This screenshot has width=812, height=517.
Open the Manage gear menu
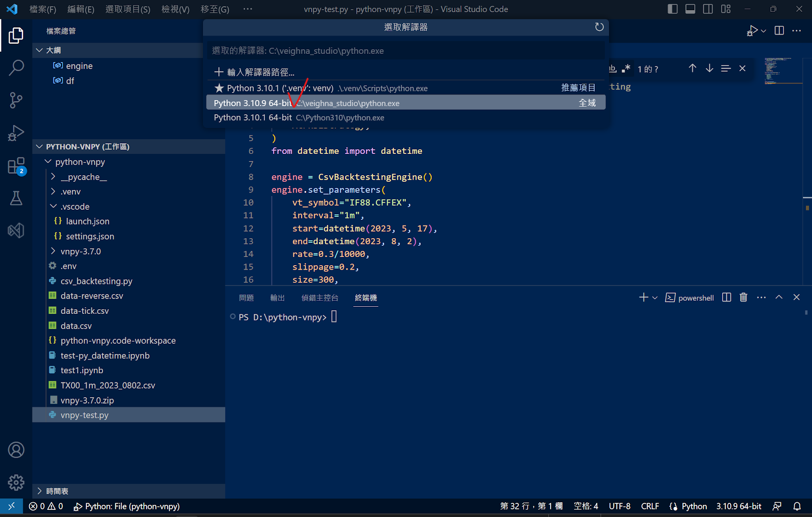(16, 482)
